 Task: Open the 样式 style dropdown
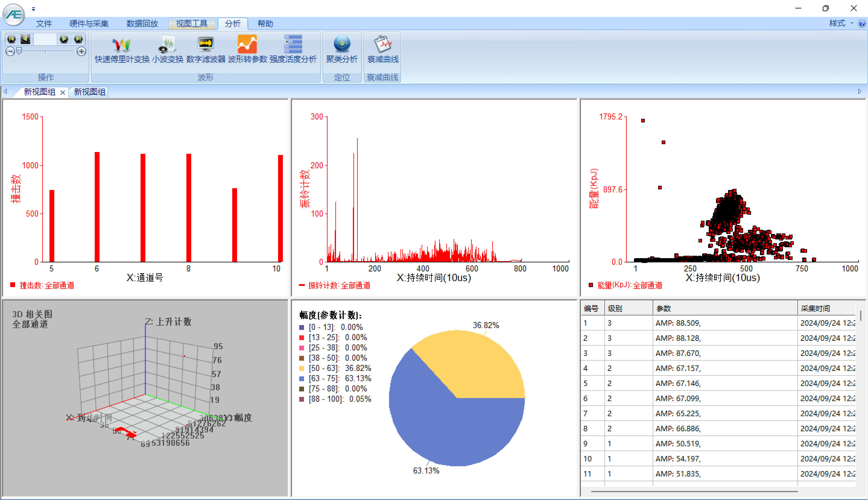coord(841,23)
